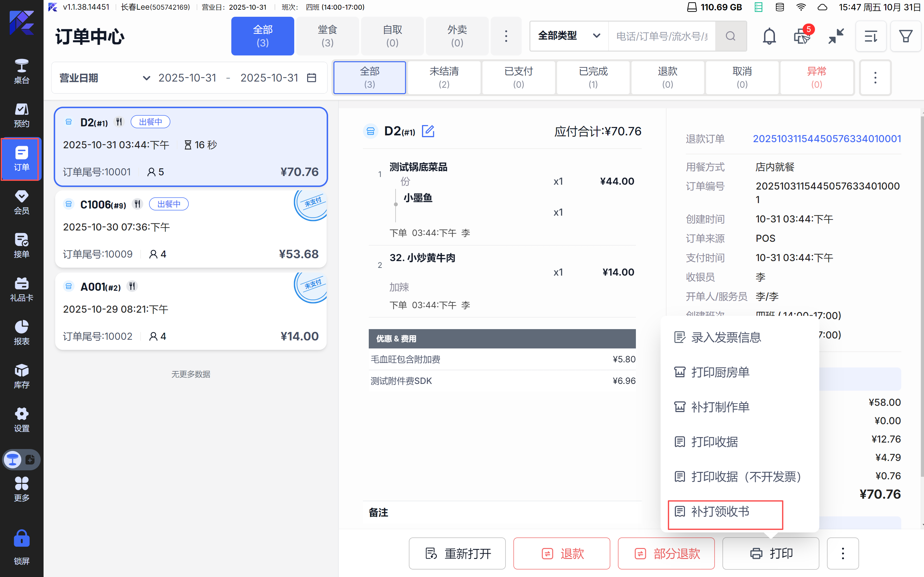Image resolution: width=924 pixels, height=577 pixels.
Task: Click the order search input field
Action: tap(661, 36)
